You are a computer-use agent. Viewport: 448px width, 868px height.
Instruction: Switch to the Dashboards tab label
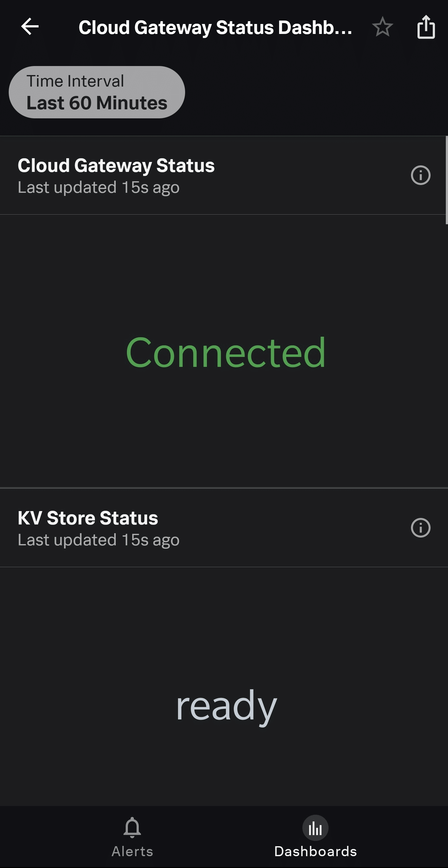pyautogui.click(x=315, y=851)
